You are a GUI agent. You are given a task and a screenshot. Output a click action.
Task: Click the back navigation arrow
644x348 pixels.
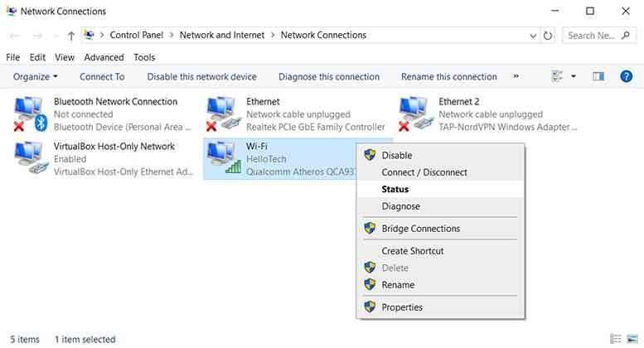[15, 36]
